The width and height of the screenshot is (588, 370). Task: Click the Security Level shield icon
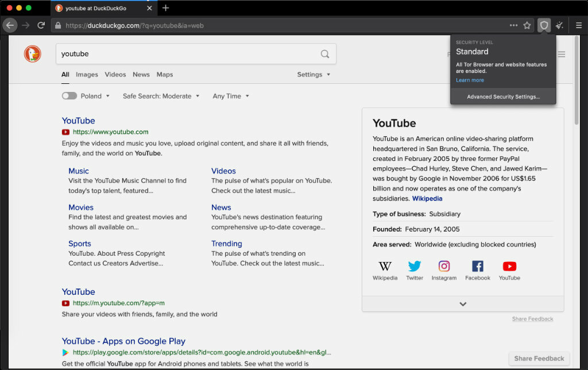[544, 25]
